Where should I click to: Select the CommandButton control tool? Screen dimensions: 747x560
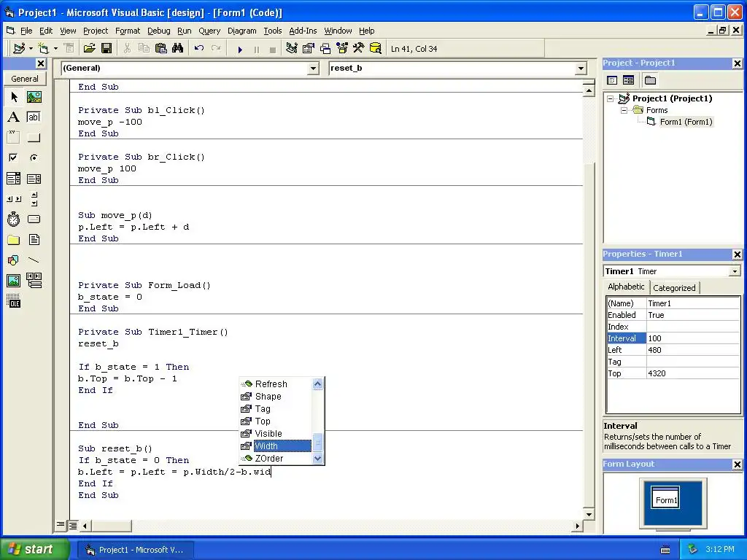(x=34, y=138)
